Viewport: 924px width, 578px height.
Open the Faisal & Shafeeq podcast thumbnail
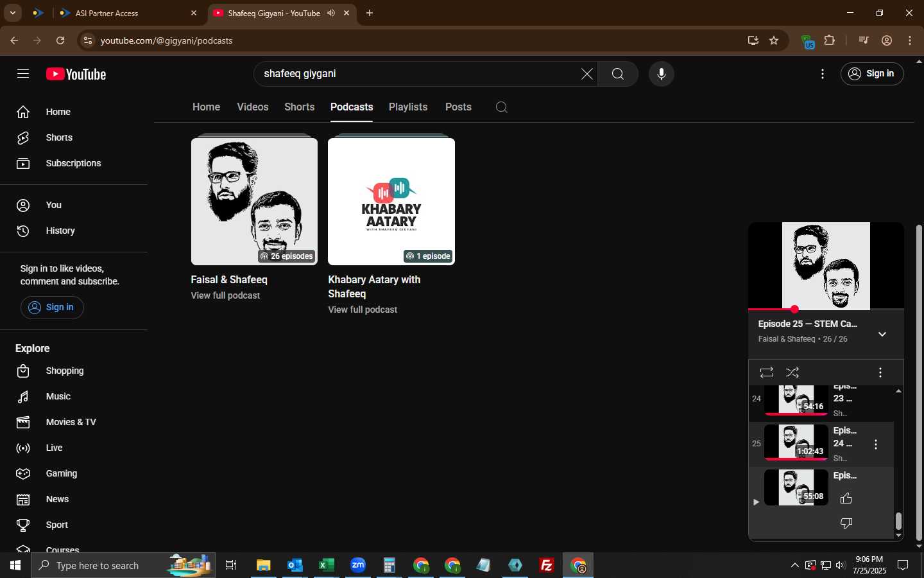pyautogui.click(x=254, y=201)
